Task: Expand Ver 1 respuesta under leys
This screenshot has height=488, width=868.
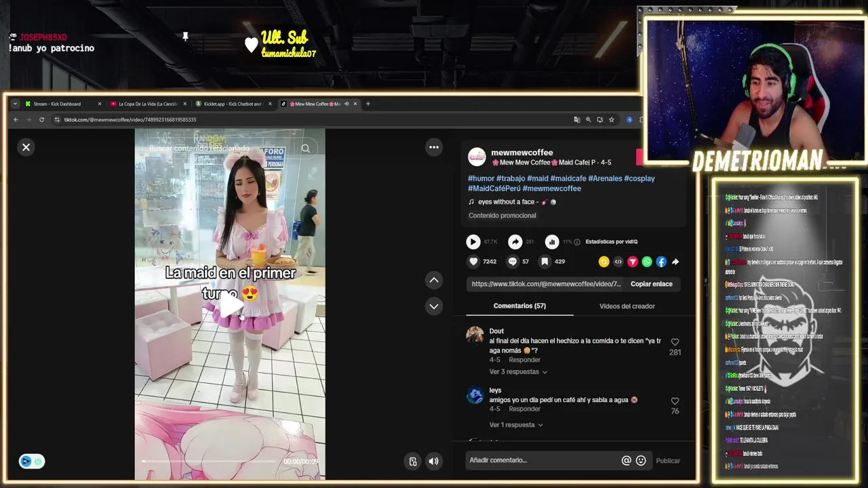Action: point(516,425)
